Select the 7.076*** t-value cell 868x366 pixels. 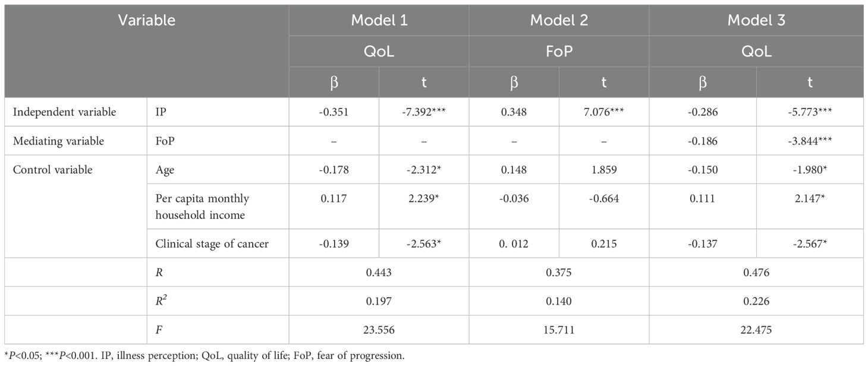coord(603,112)
